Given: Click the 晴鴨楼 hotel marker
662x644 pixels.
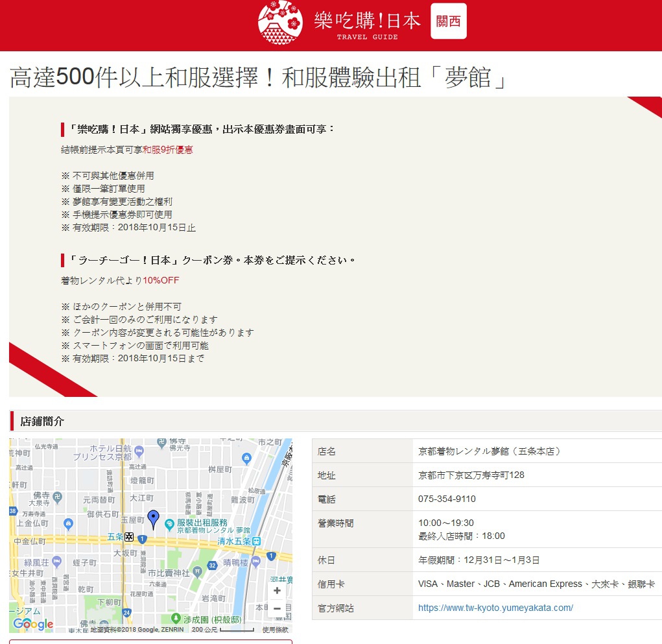Looking at the screenshot, I should tap(255, 562).
